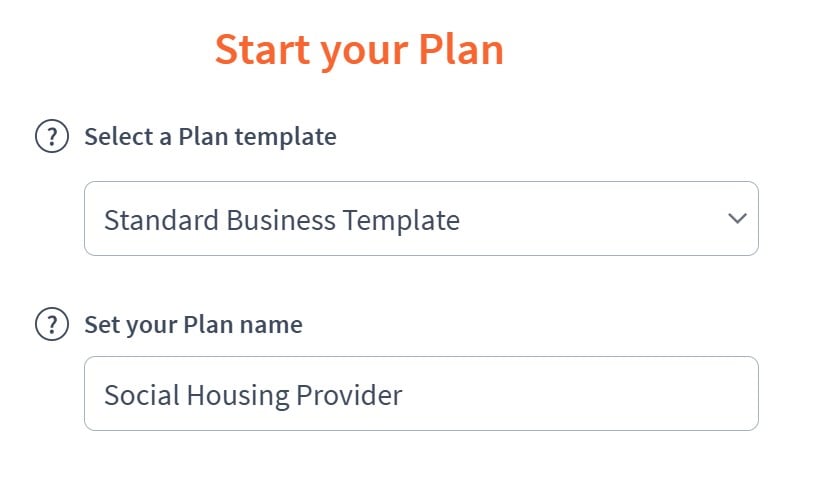
Task: Click into the Plan name input field
Action: 421,394
